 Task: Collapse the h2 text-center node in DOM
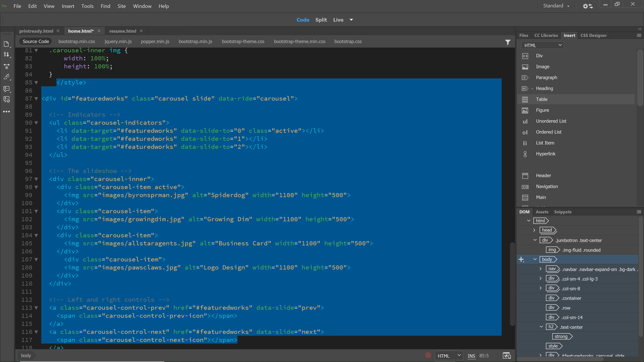(541, 327)
